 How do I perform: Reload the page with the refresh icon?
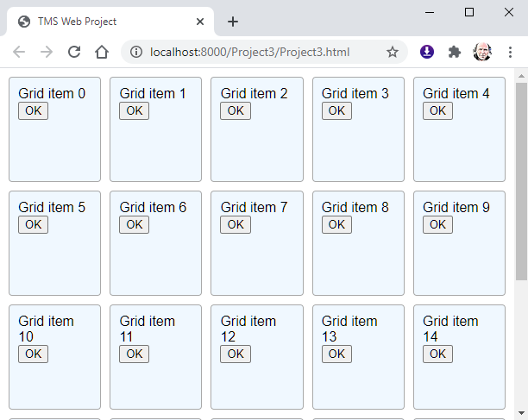tap(74, 52)
